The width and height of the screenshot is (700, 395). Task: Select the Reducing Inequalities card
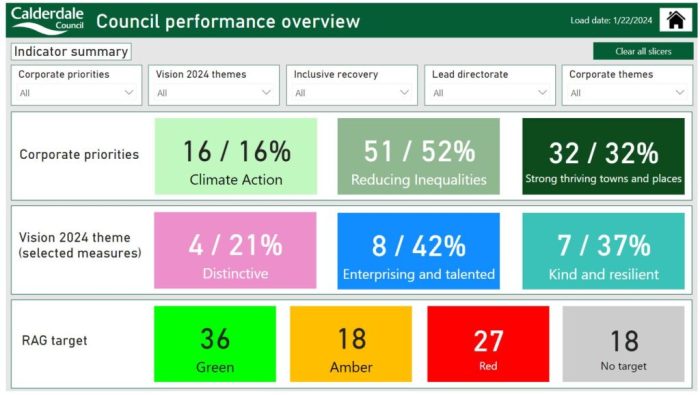point(419,156)
